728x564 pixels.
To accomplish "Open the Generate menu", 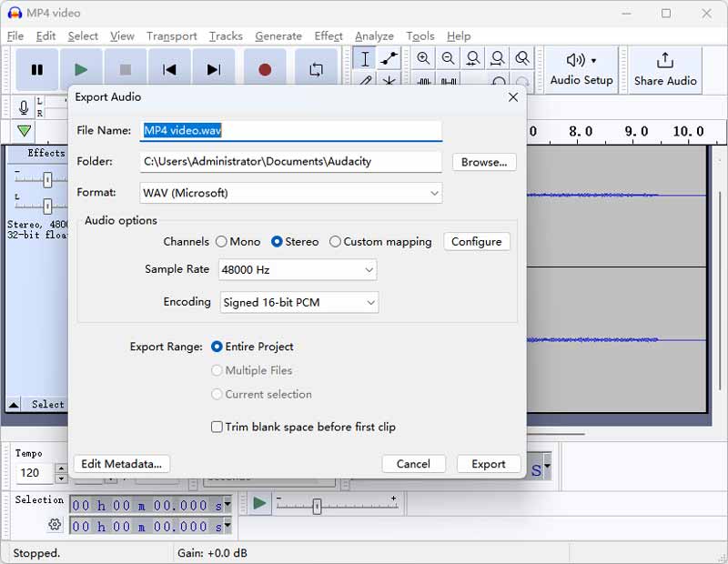I will [278, 36].
